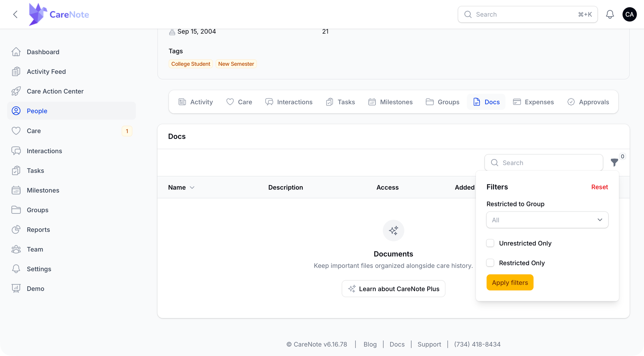The image size is (644, 356).
Task: Switch to the Activity tab
Action: pos(195,102)
